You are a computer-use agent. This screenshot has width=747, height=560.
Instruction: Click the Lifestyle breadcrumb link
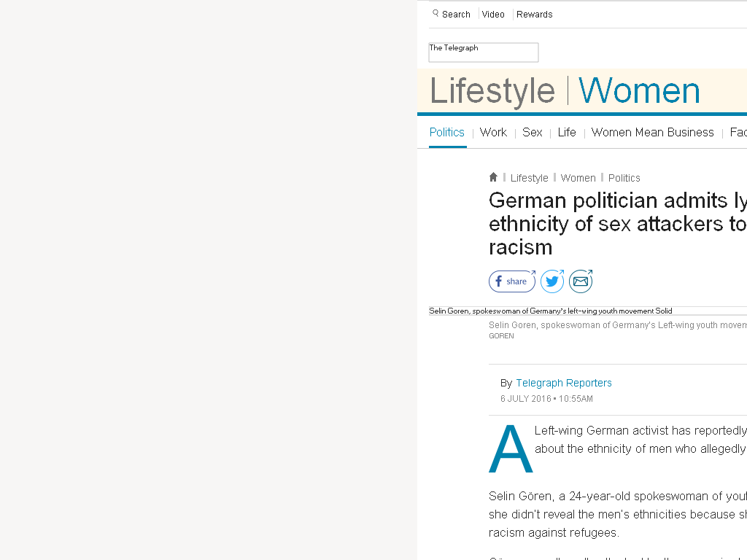530,178
